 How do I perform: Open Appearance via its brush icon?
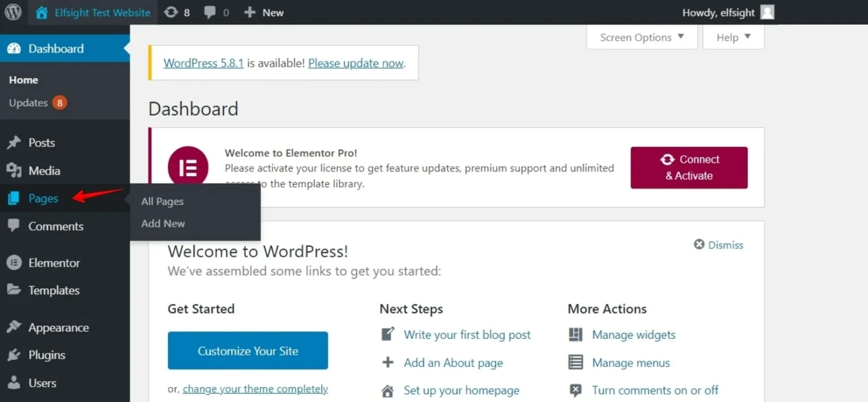[15, 327]
